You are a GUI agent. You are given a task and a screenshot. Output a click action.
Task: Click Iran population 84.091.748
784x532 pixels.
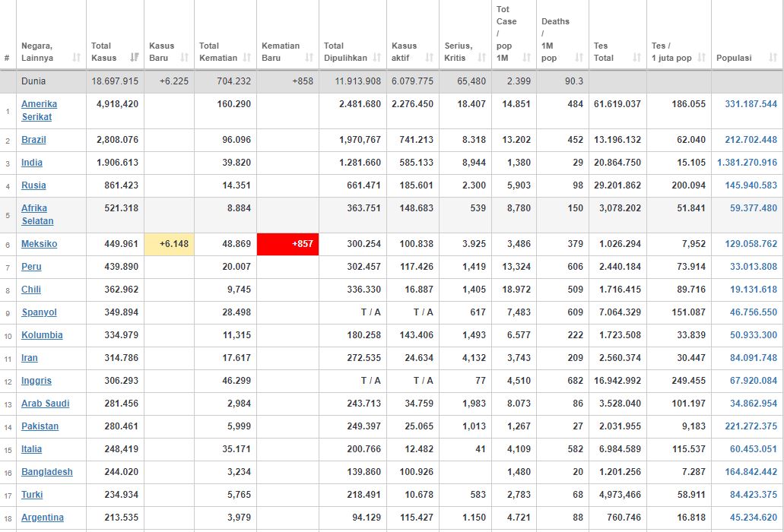coord(754,358)
